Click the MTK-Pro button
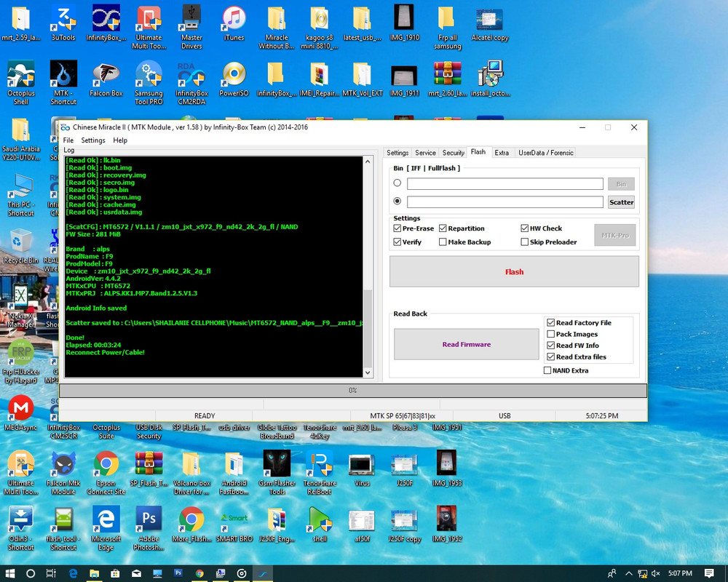Image resolution: width=728 pixels, height=582 pixels. coord(615,235)
